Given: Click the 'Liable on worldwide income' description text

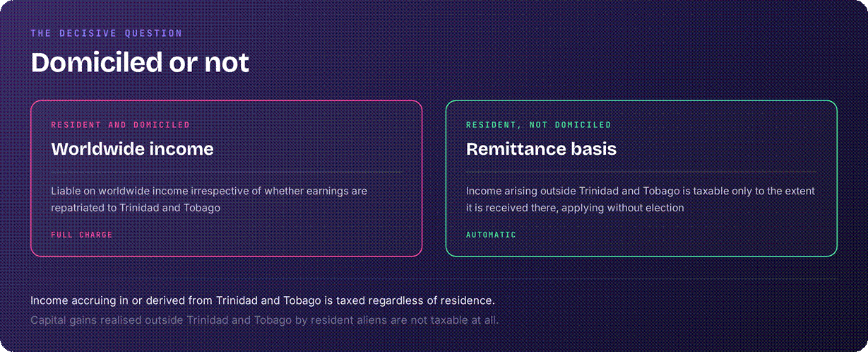Looking at the screenshot, I should click(x=209, y=199).
